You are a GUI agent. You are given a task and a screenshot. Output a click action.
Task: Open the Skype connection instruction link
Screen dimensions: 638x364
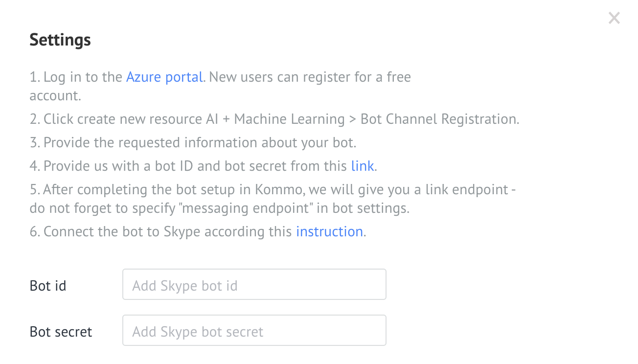tap(329, 231)
